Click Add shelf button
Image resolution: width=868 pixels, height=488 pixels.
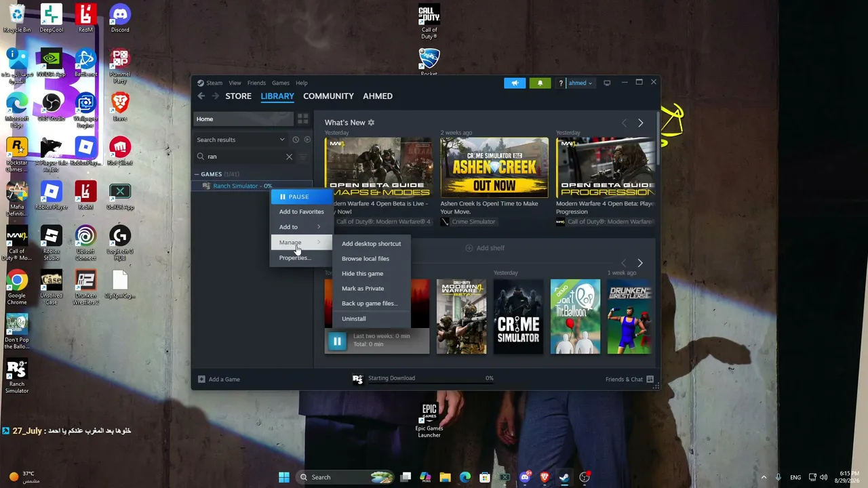click(485, 248)
